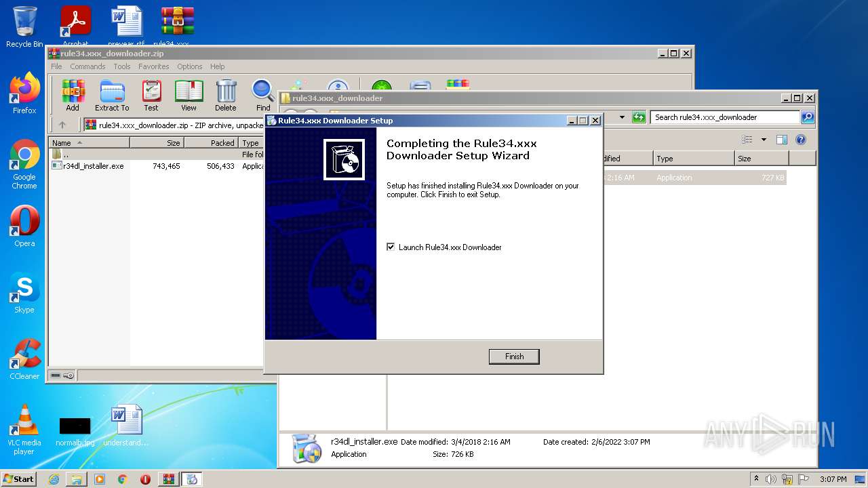Click the Explorer search box
Viewport: 868px width, 488px height.
pos(725,117)
